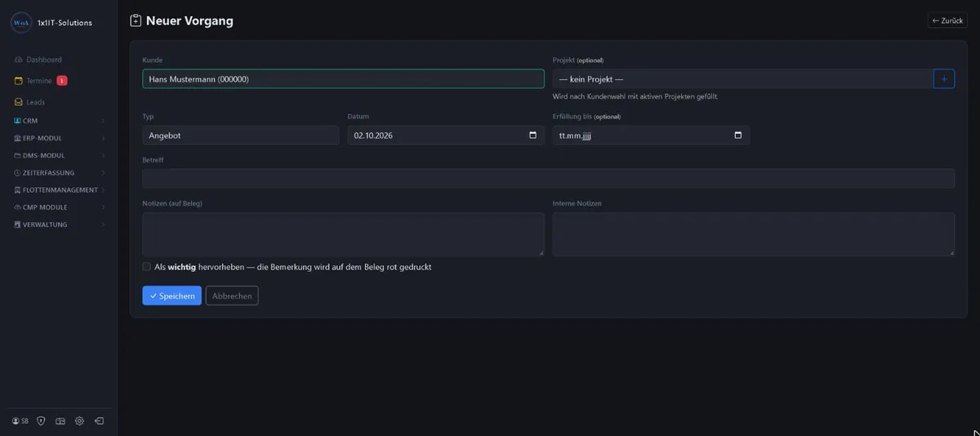Expand the FLOTTENMANAGEMENT chevron
This screenshot has height=436, width=980.
tap(103, 190)
